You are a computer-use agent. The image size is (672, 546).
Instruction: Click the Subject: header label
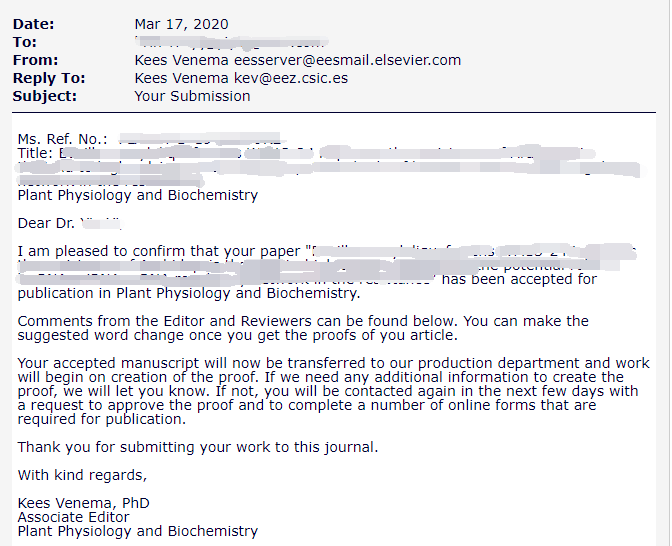[45, 96]
